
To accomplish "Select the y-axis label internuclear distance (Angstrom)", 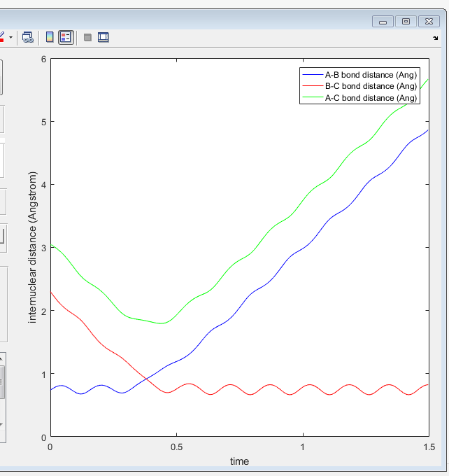I will tap(32, 247).
